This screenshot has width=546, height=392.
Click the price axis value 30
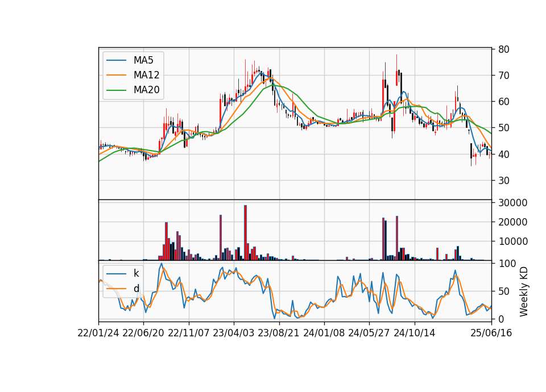click(x=504, y=181)
